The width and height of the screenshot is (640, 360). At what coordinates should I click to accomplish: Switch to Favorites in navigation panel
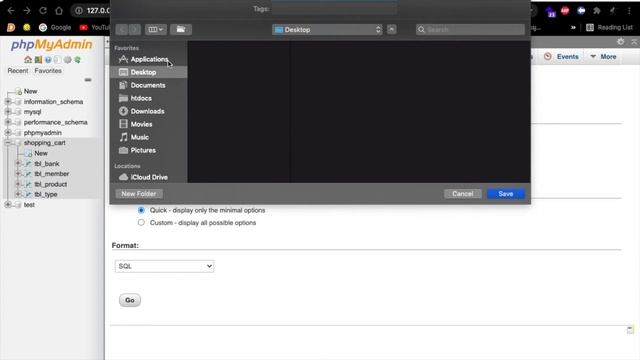(x=48, y=71)
